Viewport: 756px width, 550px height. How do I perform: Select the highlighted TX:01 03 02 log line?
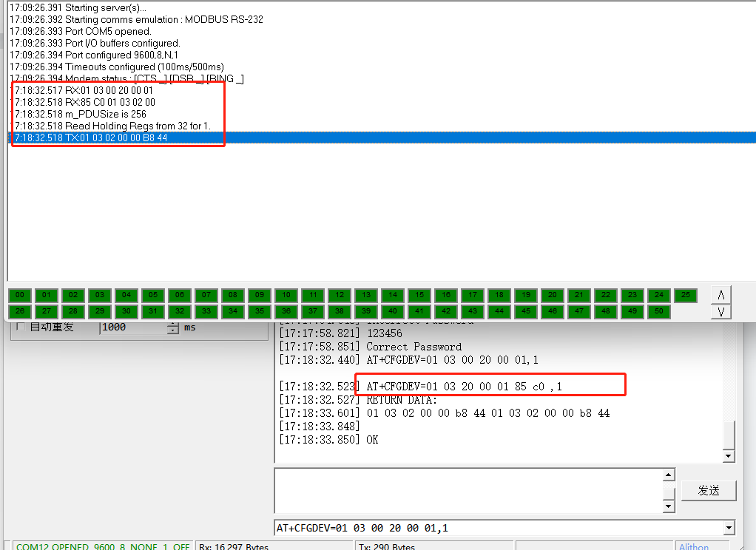coord(382,137)
